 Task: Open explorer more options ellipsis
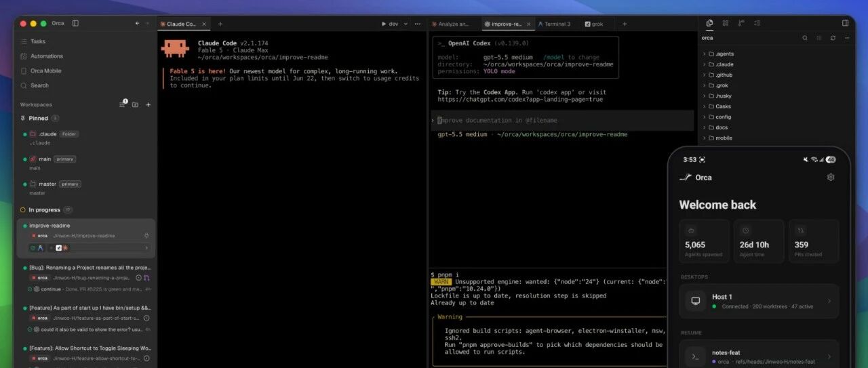[x=846, y=38]
